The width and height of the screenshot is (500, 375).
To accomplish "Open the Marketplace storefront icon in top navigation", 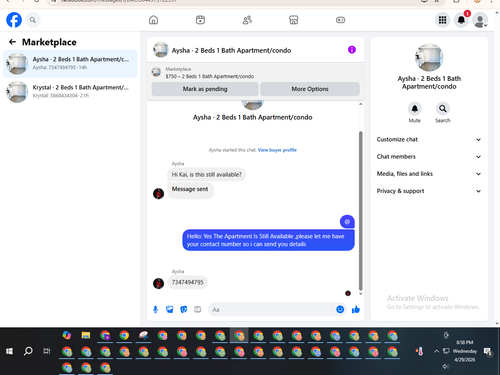I will pos(294,20).
